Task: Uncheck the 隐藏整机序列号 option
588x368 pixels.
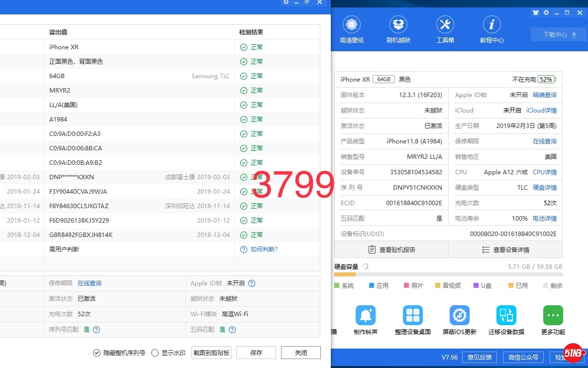Action: tap(97, 353)
